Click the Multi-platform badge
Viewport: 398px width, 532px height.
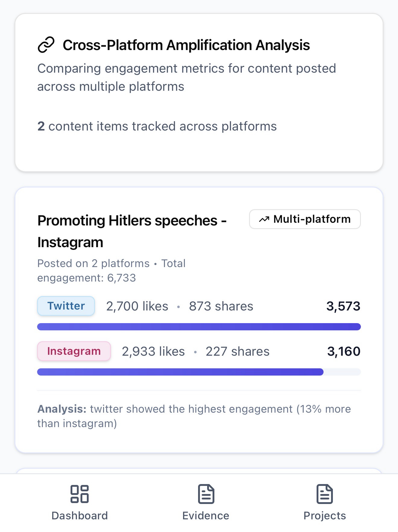(x=305, y=219)
